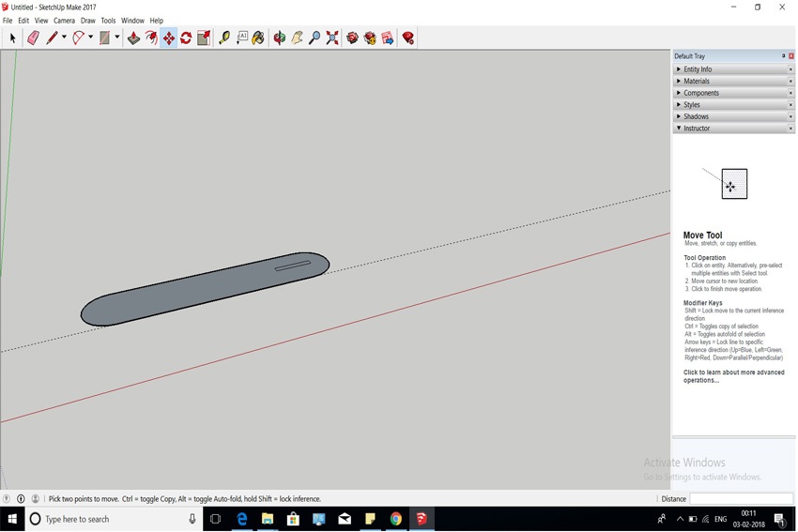Click Send to LayOut icon
Viewport: 798px width, 532px height.
[x=388, y=38]
